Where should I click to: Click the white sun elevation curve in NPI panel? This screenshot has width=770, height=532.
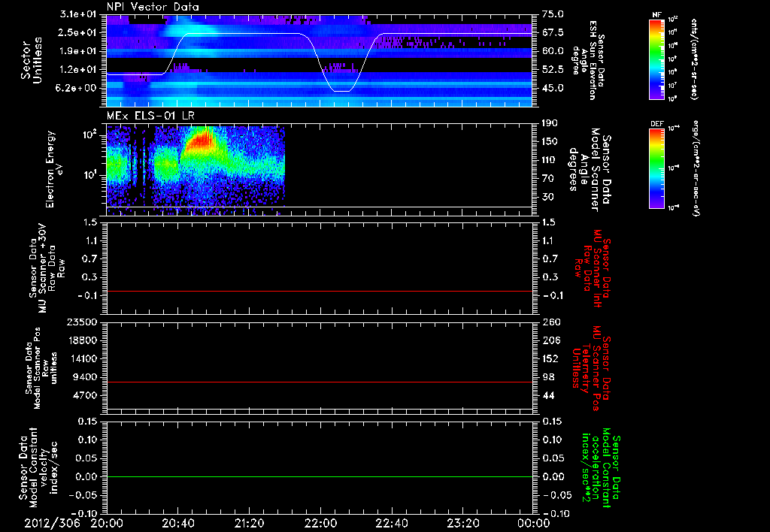click(x=246, y=34)
